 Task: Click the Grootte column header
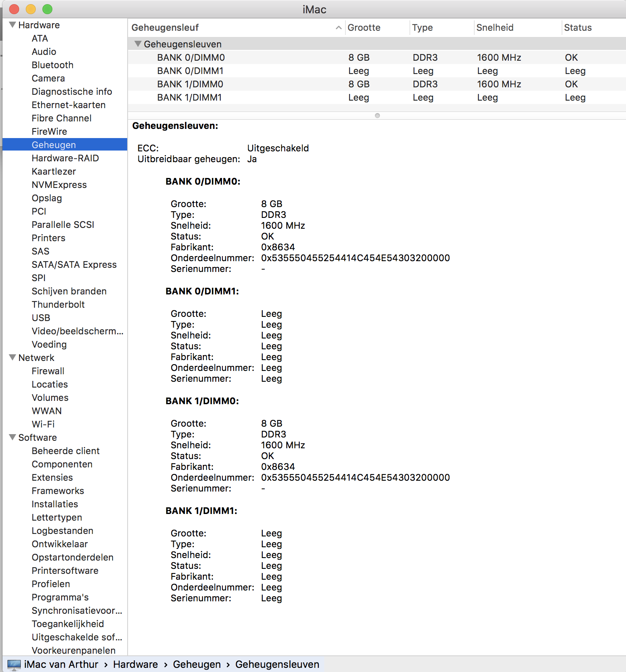click(364, 28)
